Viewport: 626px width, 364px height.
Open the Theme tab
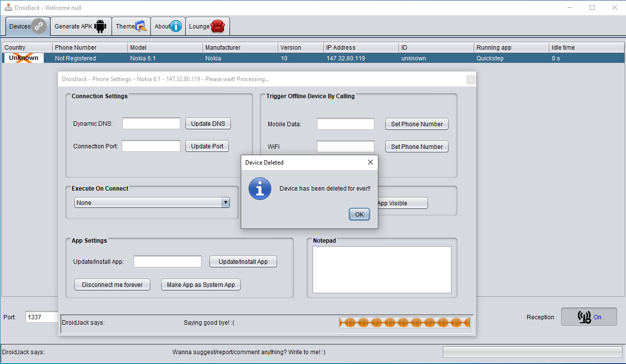[131, 27]
